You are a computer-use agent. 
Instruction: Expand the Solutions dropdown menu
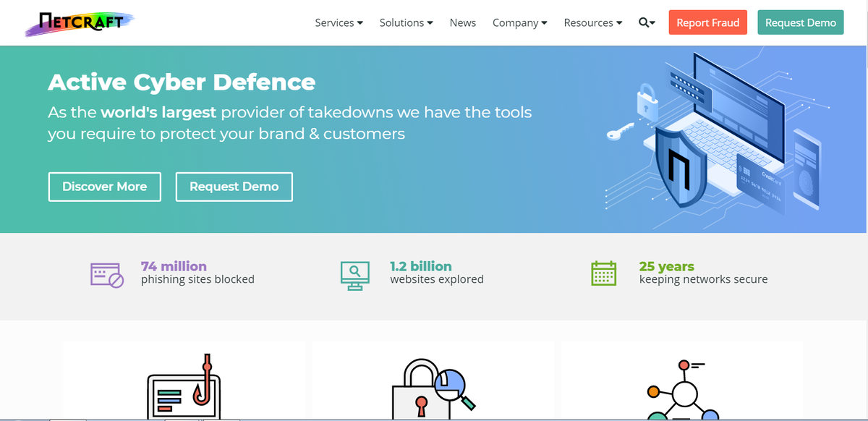pyautogui.click(x=407, y=22)
